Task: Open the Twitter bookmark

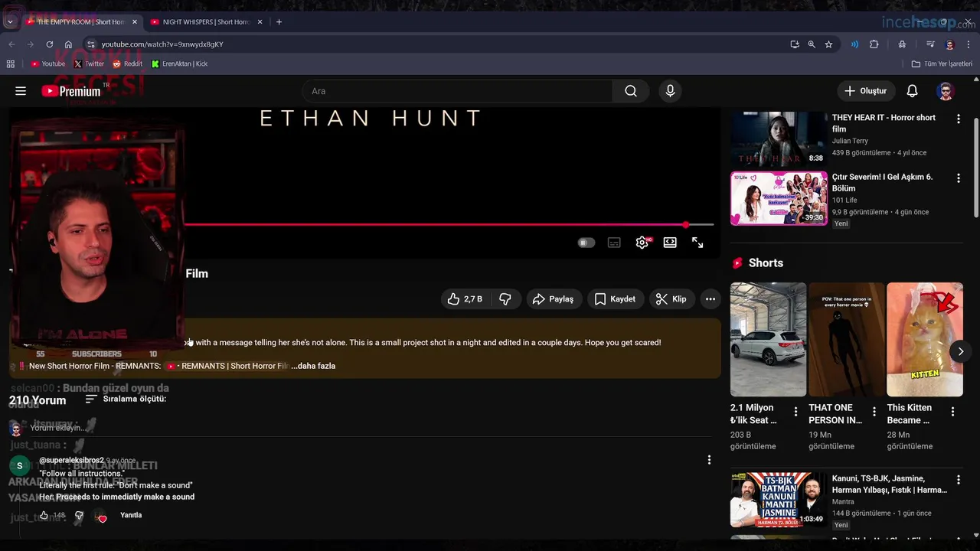Action: tap(89, 64)
